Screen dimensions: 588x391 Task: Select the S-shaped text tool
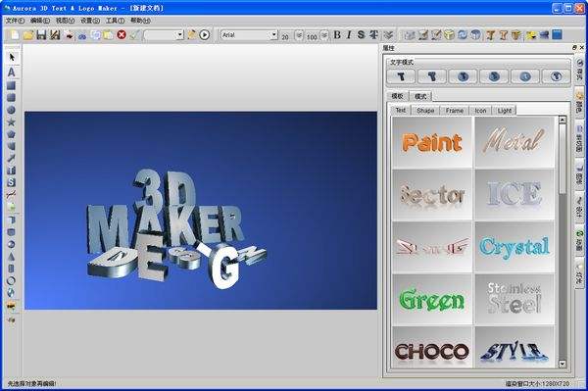point(11,182)
